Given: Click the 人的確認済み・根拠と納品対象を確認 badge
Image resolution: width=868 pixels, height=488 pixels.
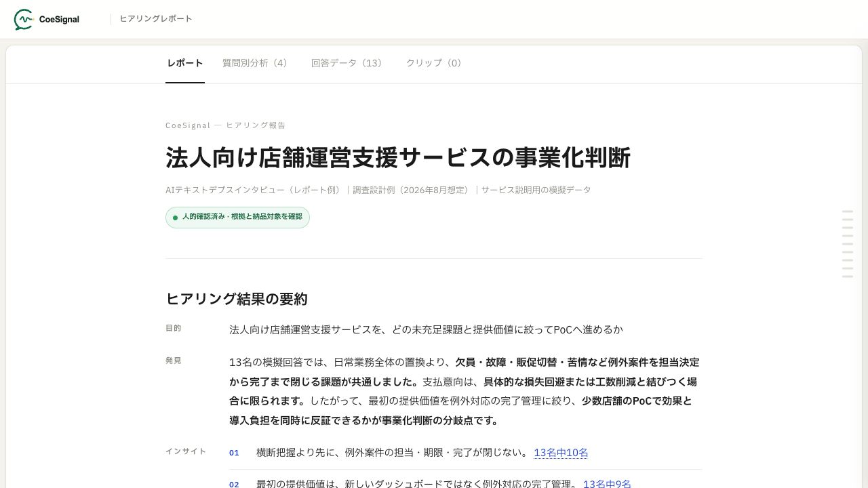Looking at the screenshot, I should coord(237,218).
